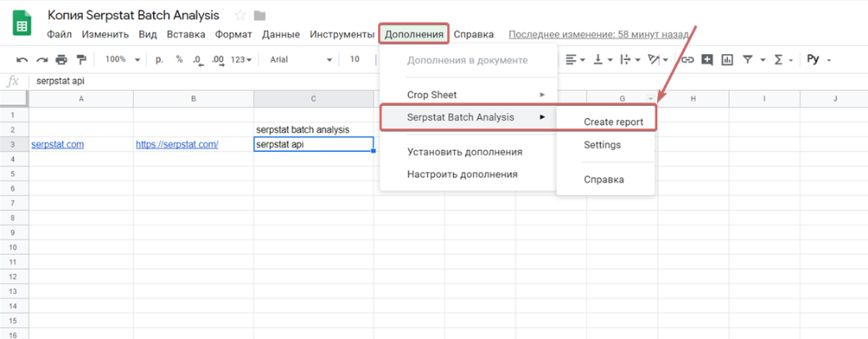Decrease decimal places

coord(197,60)
